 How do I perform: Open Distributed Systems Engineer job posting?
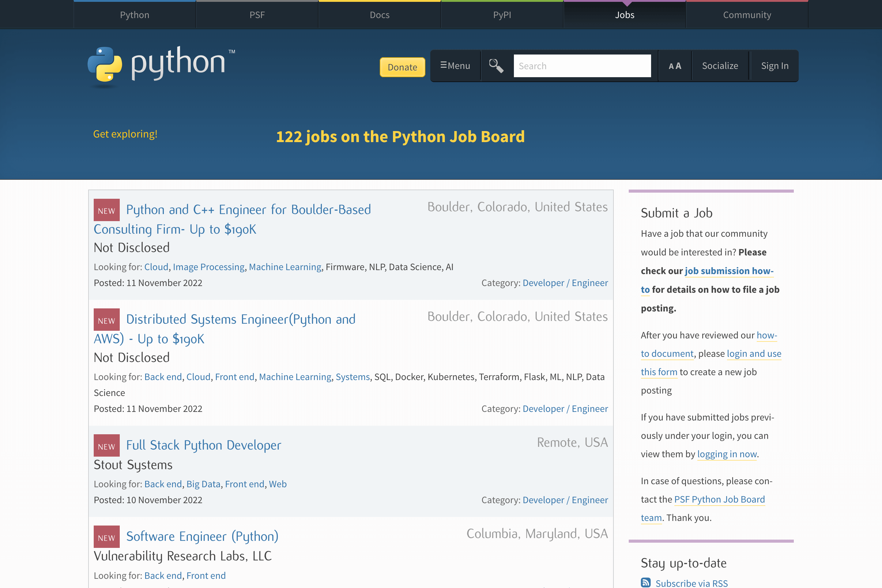pyautogui.click(x=224, y=329)
